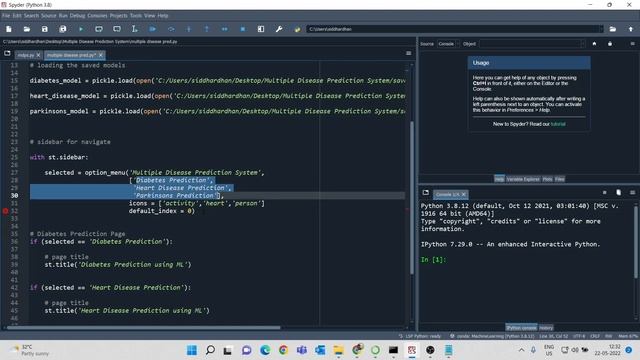Open the View menu
Screen dimensions: 640x360
pyautogui.click(x=149, y=16)
